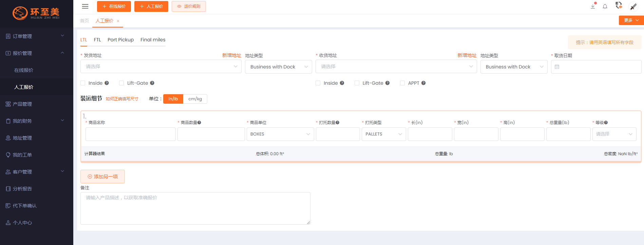Expand the 打托类型 PALLETS dropdown
Image resolution: width=644 pixels, height=245 pixels.
tap(383, 134)
